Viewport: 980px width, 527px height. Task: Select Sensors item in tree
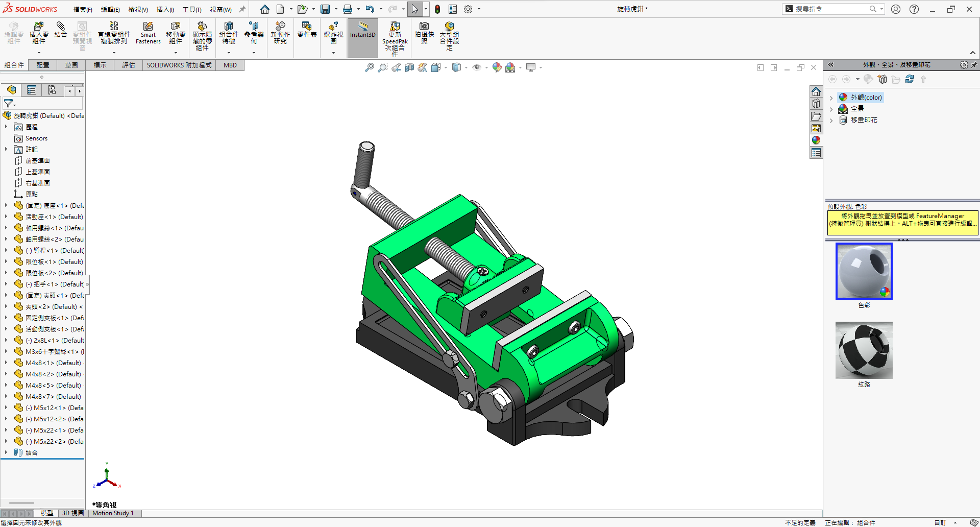pyautogui.click(x=31, y=138)
